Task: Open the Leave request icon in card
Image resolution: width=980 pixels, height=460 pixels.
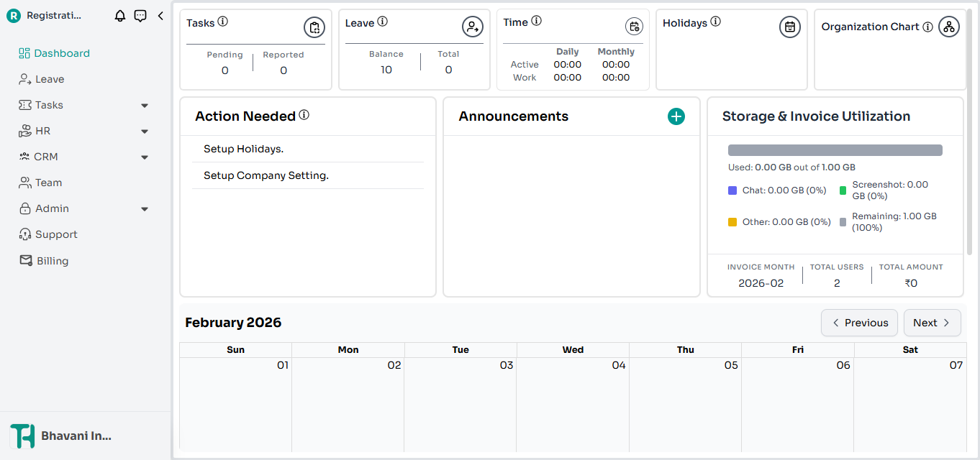Action: 472,27
